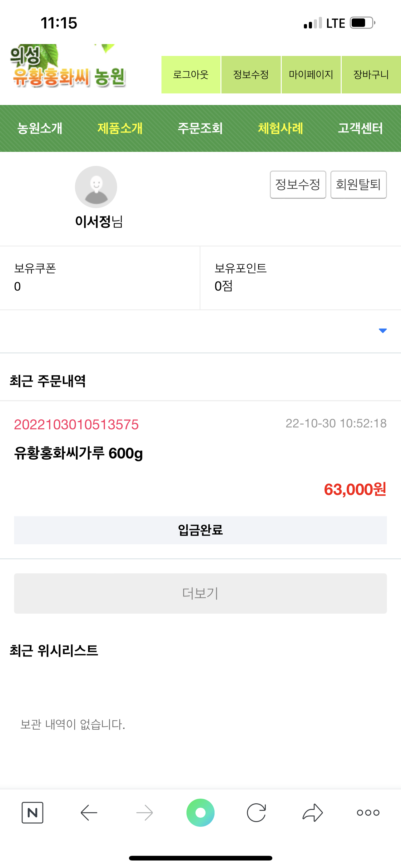Open the 장바구니 cart link

[371, 74]
